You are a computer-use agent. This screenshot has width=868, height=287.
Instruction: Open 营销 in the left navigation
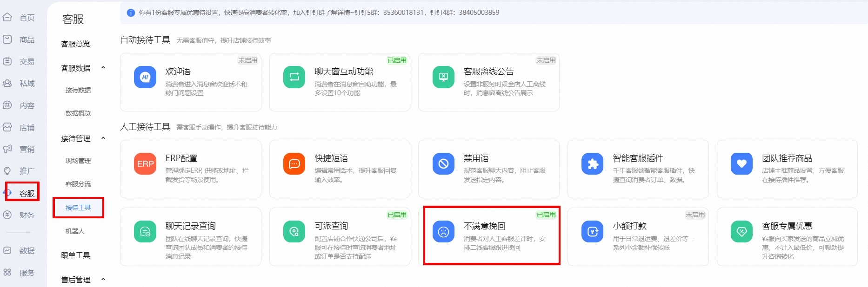[27, 149]
